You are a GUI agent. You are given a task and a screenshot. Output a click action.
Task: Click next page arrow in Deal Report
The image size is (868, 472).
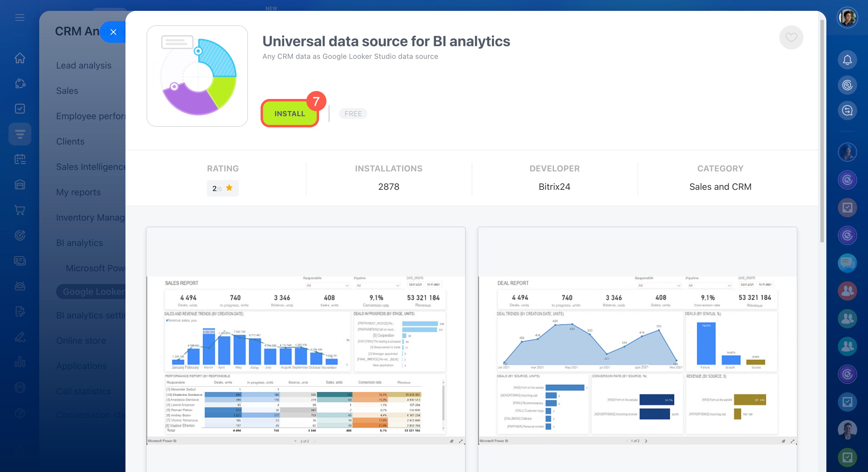646,441
